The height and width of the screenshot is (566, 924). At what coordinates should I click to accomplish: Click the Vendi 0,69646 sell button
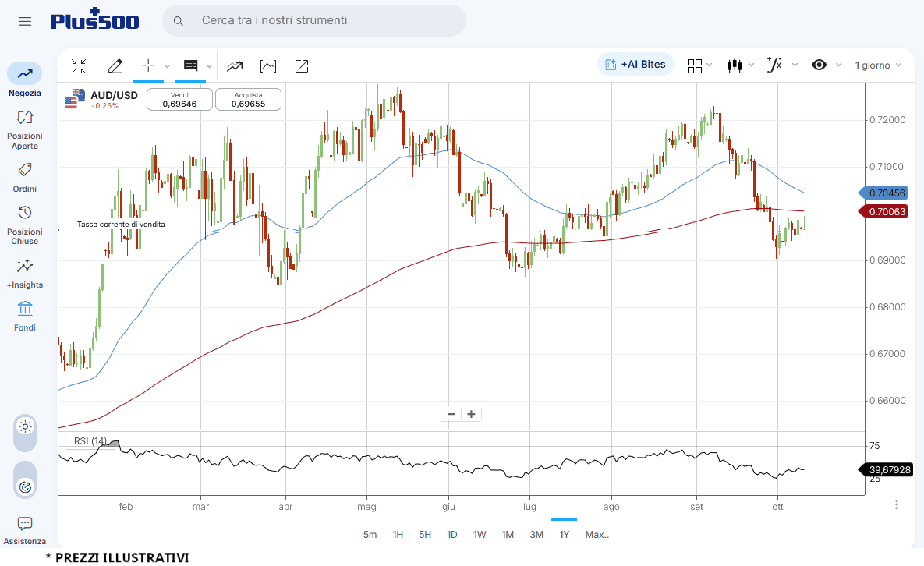180,100
